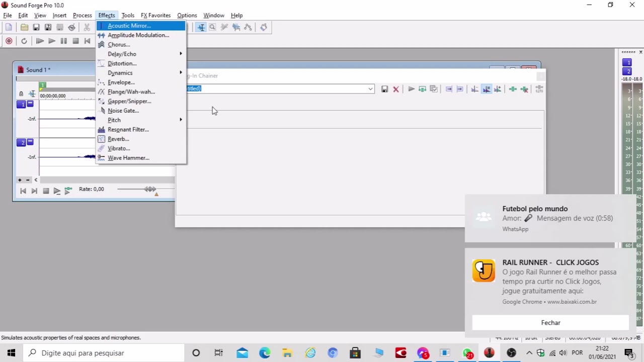Image resolution: width=644 pixels, height=362 pixels.
Task: Click Preview play icon in Plug-In Chainer
Action: [x=411, y=89]
